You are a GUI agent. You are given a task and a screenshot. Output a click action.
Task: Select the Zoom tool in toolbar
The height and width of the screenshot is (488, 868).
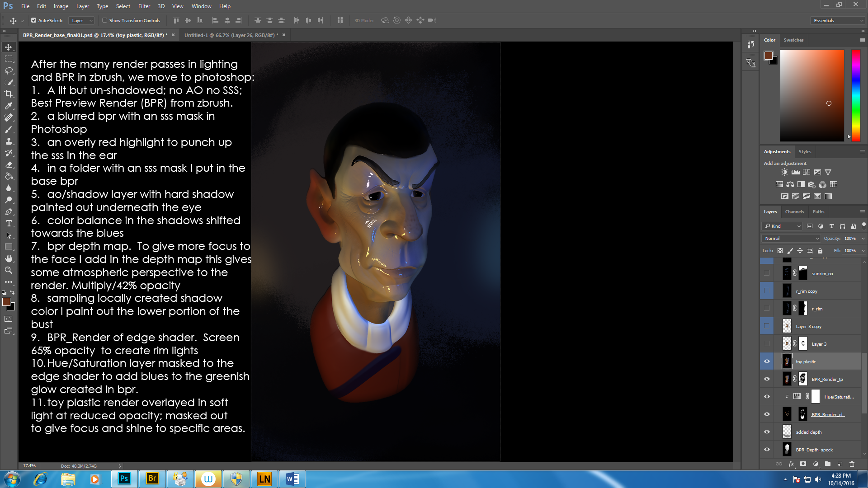click(x=9, y=270)
